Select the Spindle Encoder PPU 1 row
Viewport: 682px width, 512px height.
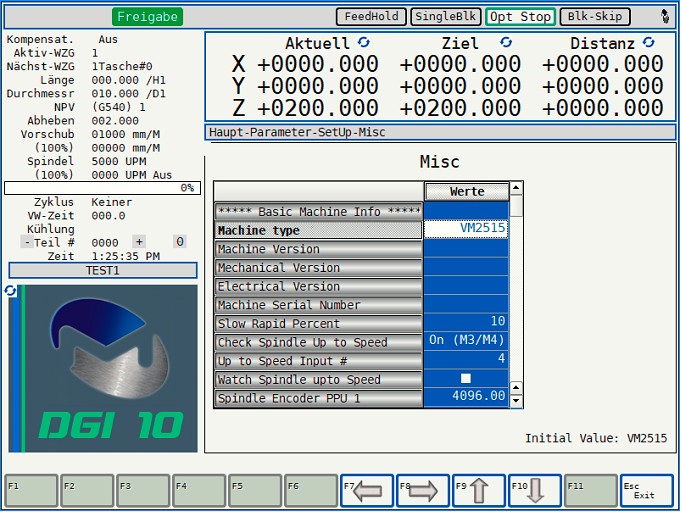pos(318,398)
